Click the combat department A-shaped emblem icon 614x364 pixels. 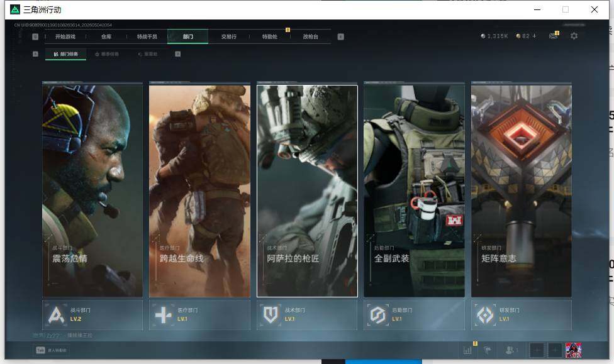click(56, 315)
